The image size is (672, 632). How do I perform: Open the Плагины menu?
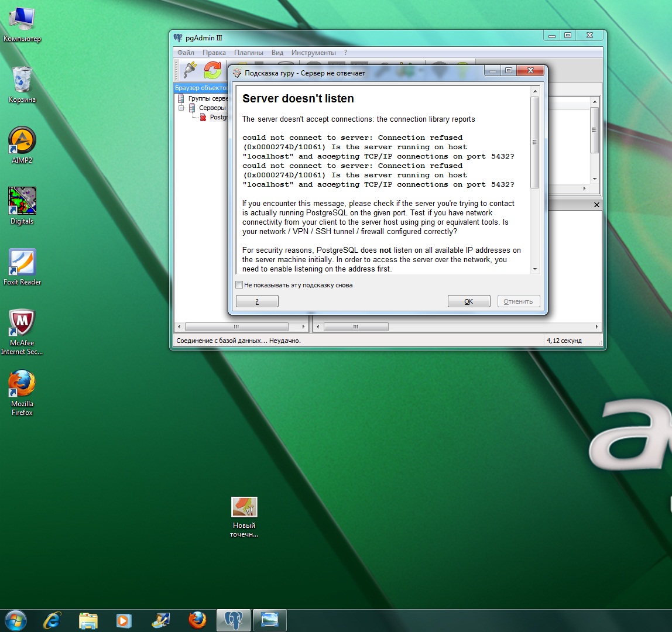[249, 53]
